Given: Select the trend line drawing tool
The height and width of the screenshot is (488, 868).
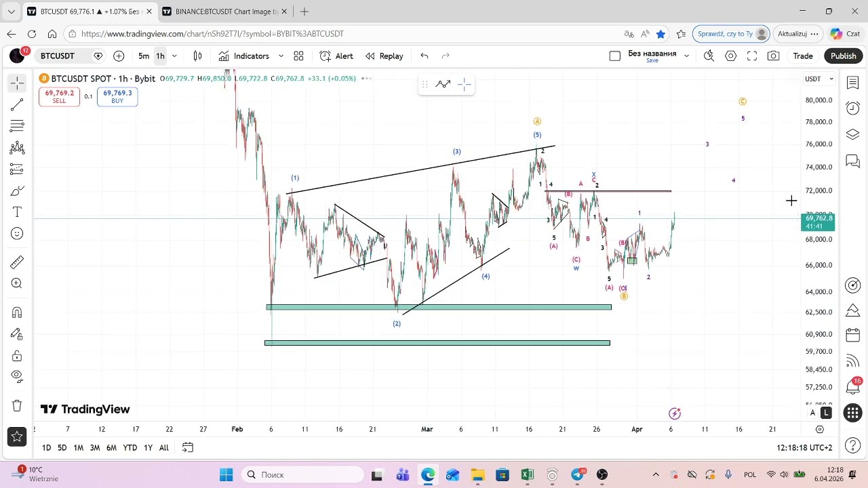Looking at the screenshot, I should click(x=17, y=104).
